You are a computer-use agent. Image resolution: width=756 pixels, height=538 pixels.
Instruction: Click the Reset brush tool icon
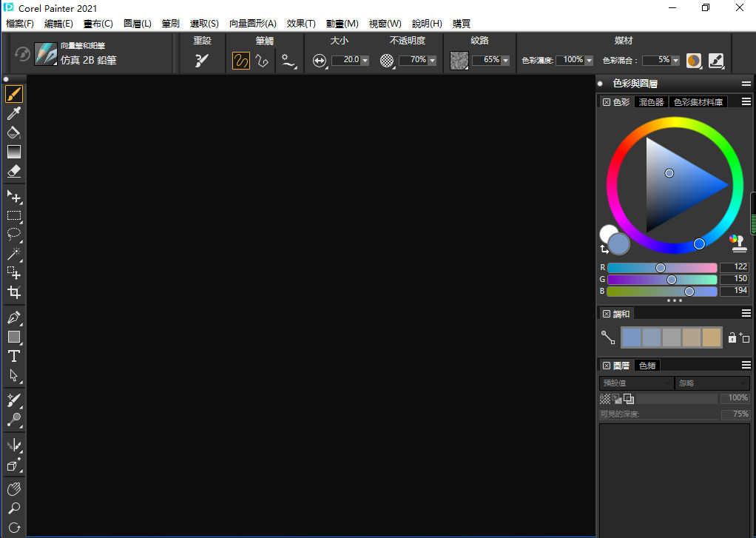point(202,61)
